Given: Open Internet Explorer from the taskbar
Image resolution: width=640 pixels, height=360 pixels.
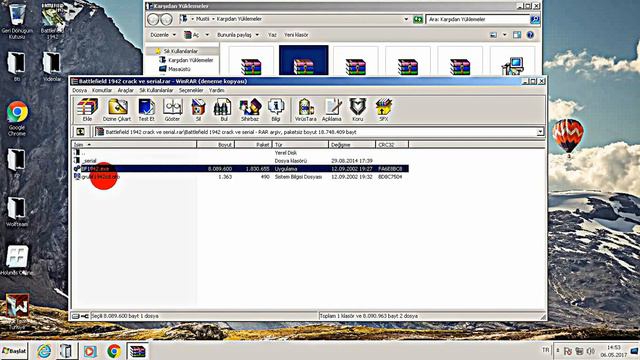Looking at the screenshot, I should pyautogui.click(x=44, y=351).
